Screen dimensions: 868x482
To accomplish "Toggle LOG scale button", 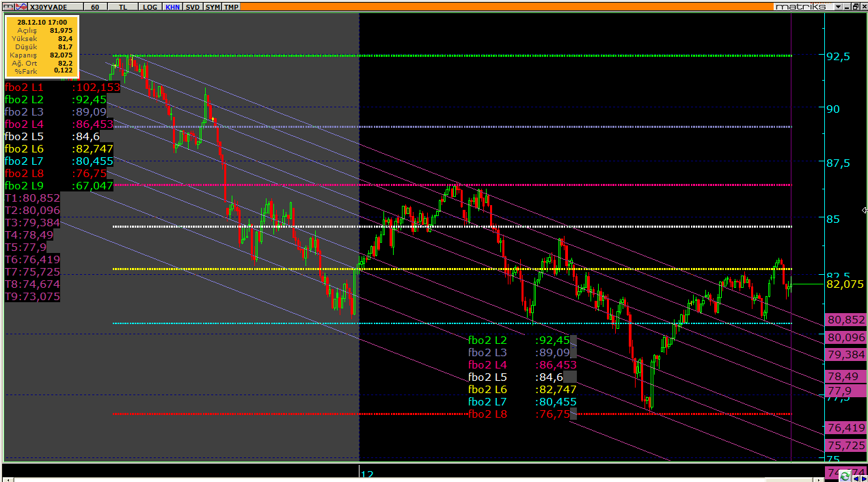I will 150,6.
